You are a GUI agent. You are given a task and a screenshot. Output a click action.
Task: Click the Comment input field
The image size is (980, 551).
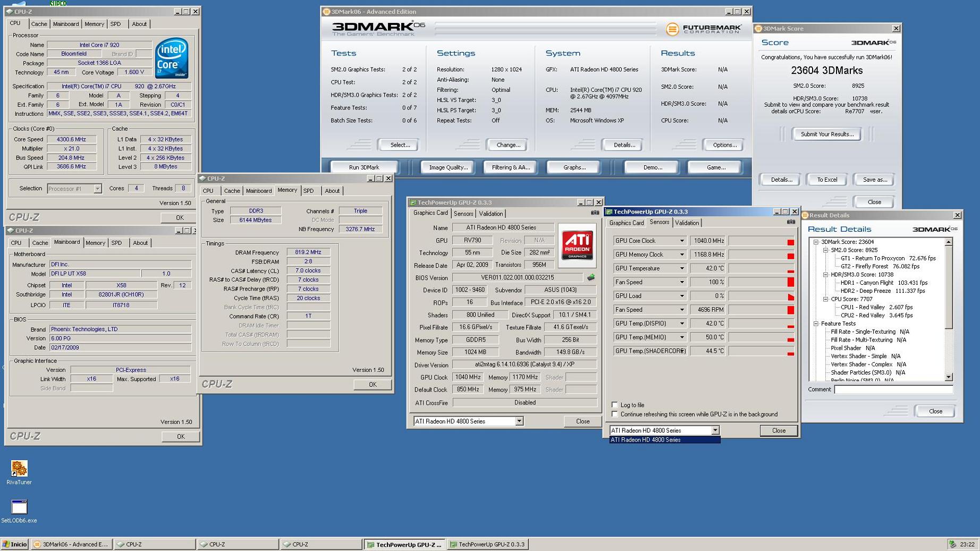pos(893,389)
